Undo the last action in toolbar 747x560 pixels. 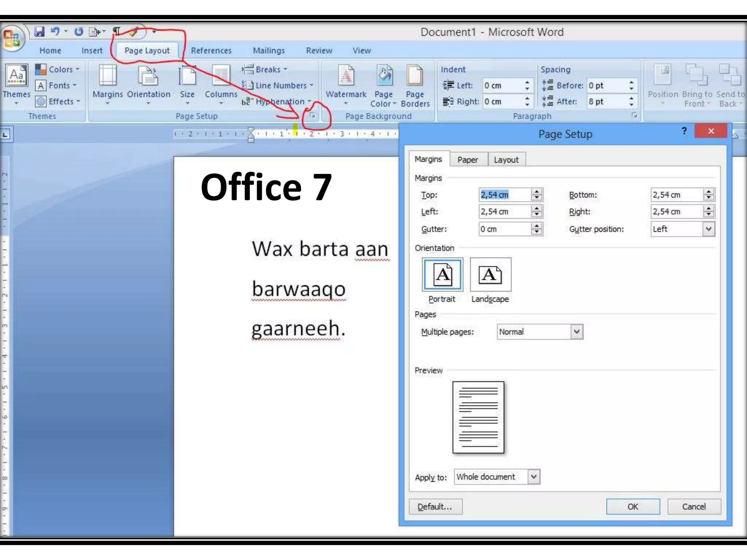click(55, 32)
